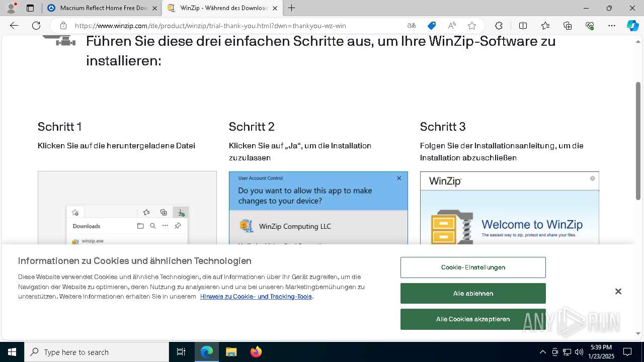
Task: Open File Explorer from taskbar
Action: tap(231, 352)
